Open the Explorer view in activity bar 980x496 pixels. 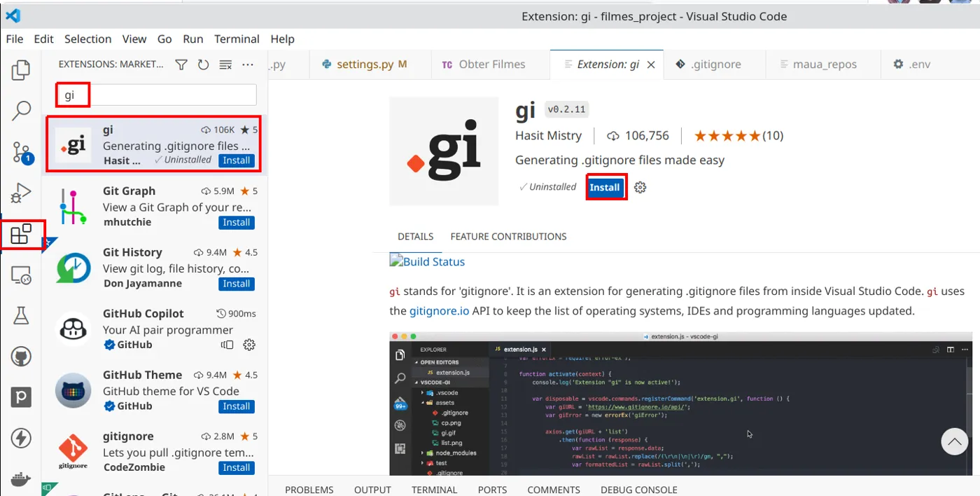click(x=21, y=70)
